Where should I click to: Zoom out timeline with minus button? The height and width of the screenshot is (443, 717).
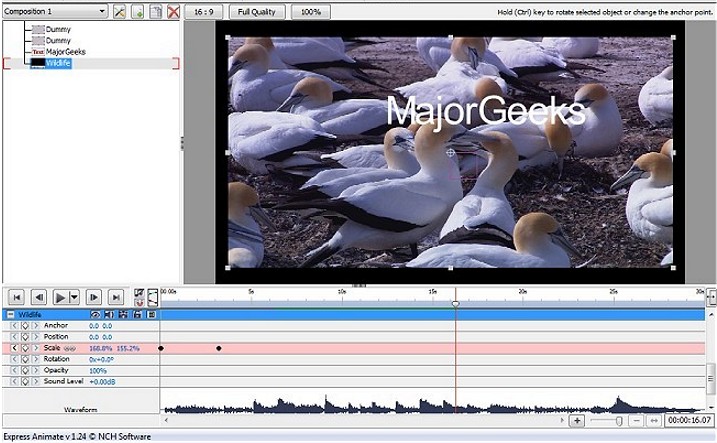[x=636, y=421]
